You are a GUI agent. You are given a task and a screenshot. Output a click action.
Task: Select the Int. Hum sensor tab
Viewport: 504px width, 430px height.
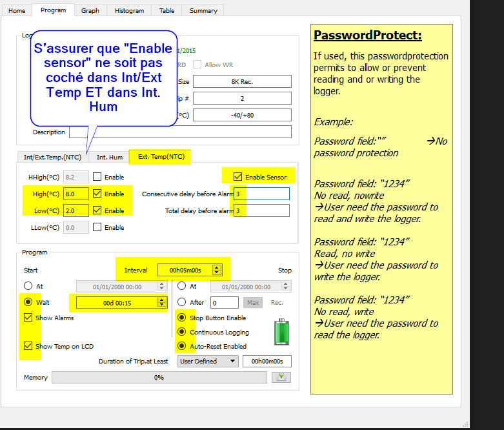click(110, 158)
